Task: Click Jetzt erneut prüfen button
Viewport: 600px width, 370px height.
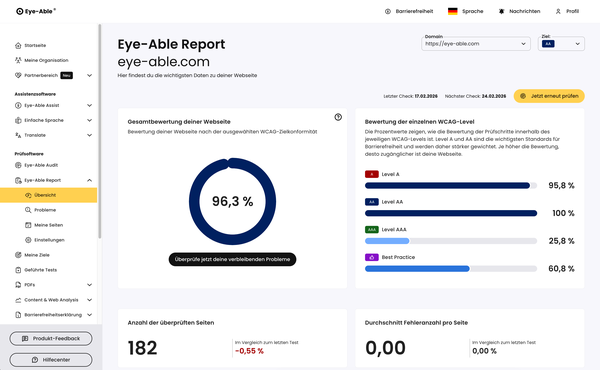Action: point(549,96)
